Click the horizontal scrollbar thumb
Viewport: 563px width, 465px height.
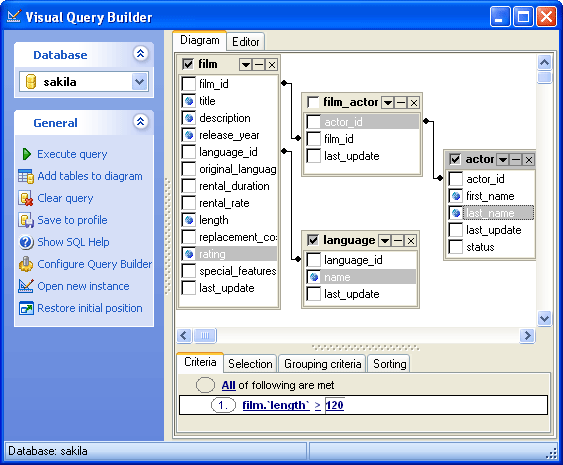(x=205, y=336)
